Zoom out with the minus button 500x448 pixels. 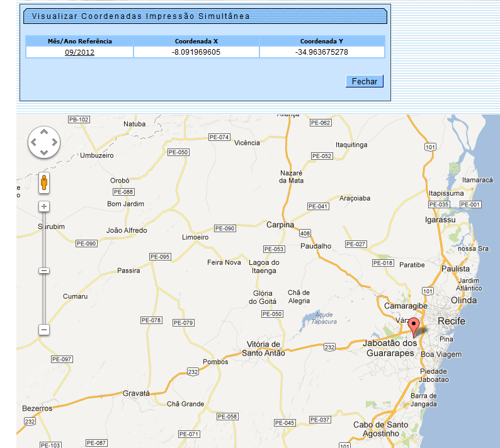(x=44, y=330)
